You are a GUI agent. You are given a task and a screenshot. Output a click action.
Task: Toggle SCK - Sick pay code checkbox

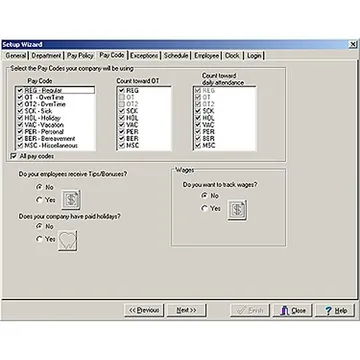pos(20,111)
